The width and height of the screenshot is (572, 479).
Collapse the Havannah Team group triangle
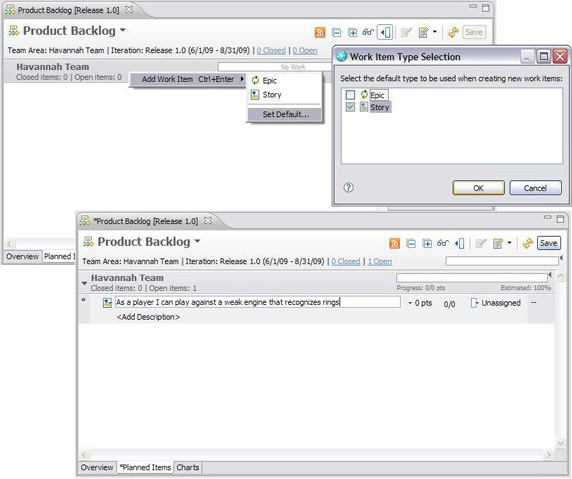point(84,283)
